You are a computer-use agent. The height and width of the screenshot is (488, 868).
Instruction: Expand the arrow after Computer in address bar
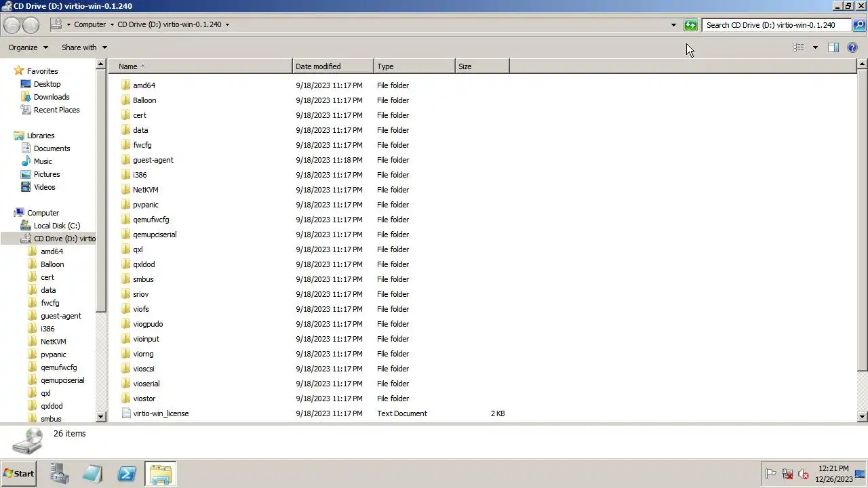coord(112,25)
